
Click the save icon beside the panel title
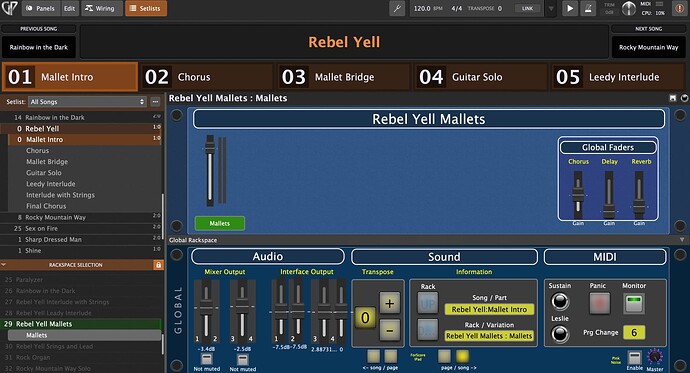click(673, 98)
